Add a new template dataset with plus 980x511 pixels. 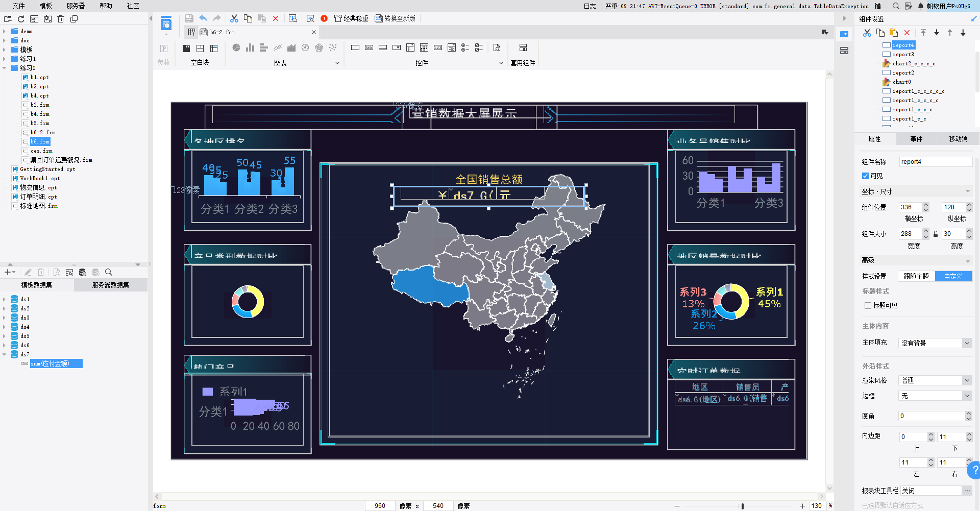click(x=8, y=272)
